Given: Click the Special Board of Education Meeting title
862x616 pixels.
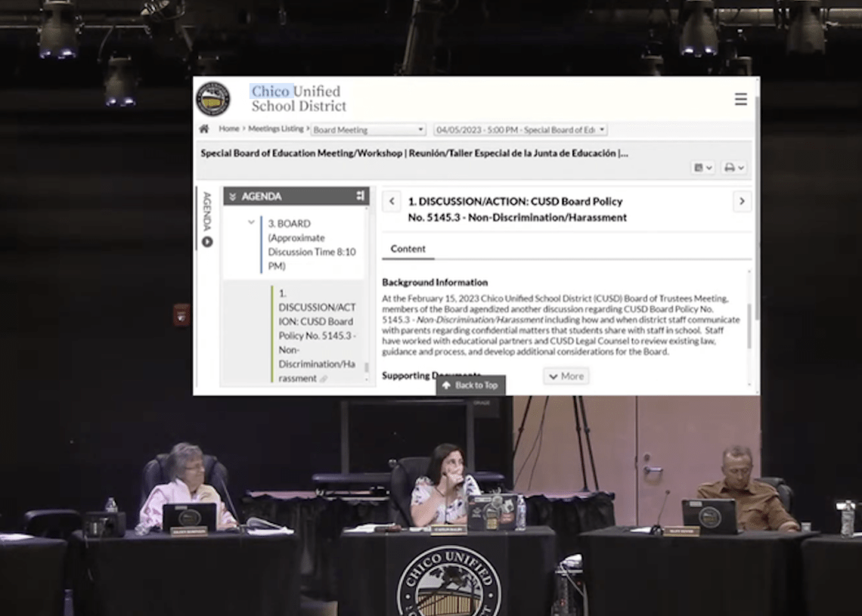Looking at the screenshot, I should (414, 153).
